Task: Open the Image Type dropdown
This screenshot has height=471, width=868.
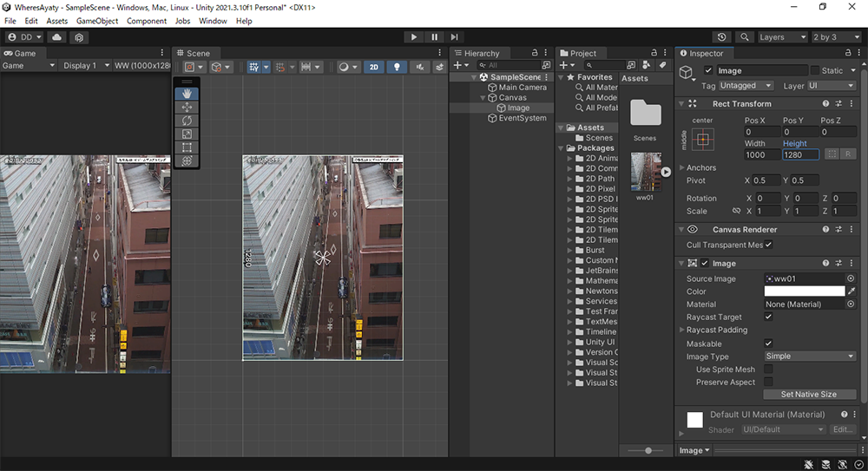Action: pos(810,357)
